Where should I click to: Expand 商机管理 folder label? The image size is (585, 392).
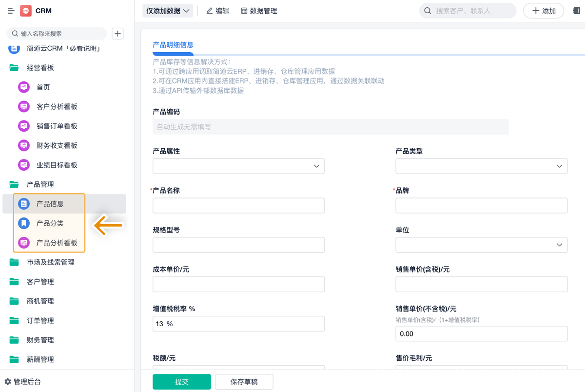click(x=40, y=301)
